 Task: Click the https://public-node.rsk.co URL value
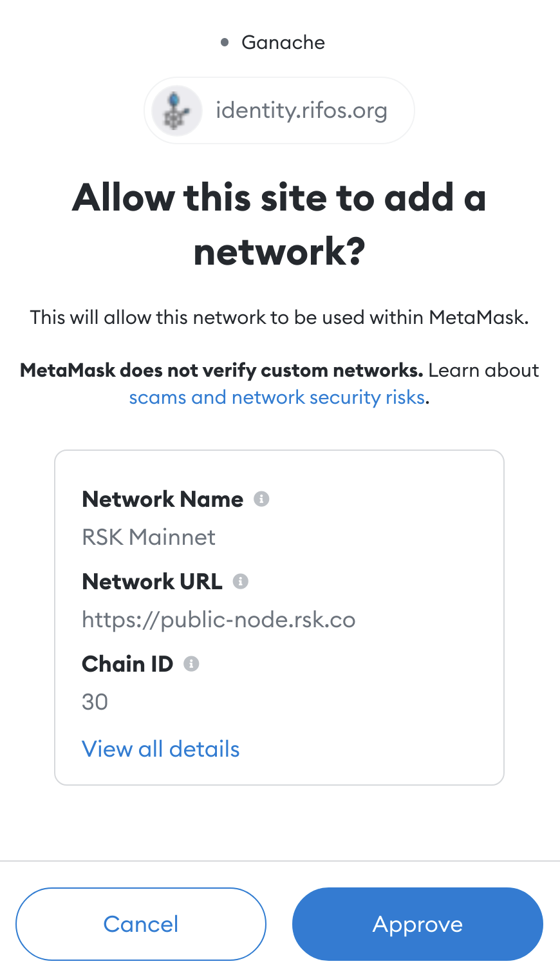pyautogui.click(x=218, y=620)
